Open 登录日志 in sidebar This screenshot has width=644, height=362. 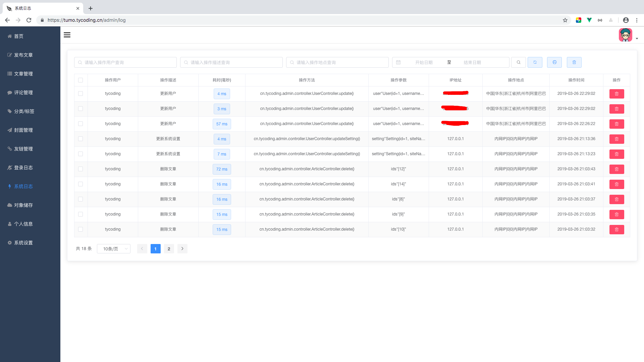[23, 168]
